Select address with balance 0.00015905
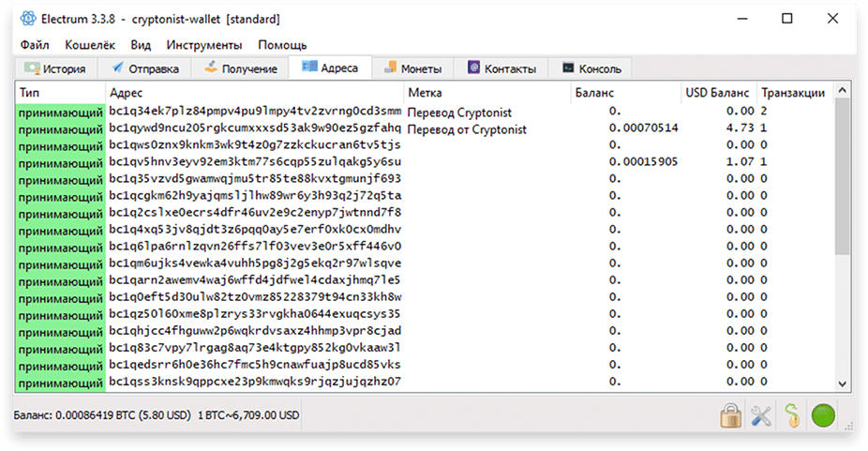Image resolution: width=868 pixels, height=451 pixels. (424, 162)
